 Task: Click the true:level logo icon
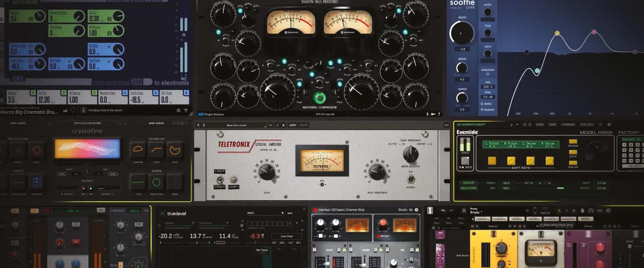click(163, 213)
